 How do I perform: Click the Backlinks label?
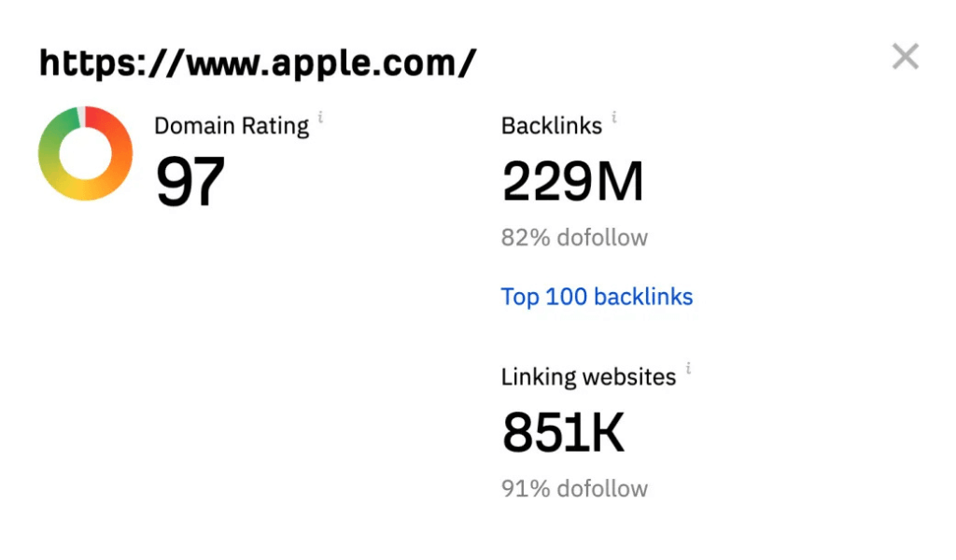click(x=552, y=126)
